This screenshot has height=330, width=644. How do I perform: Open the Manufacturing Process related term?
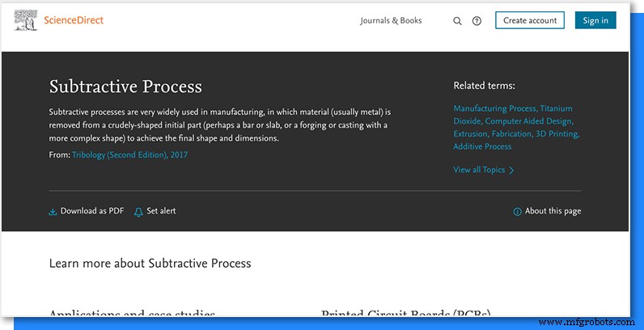coord(494,108)
